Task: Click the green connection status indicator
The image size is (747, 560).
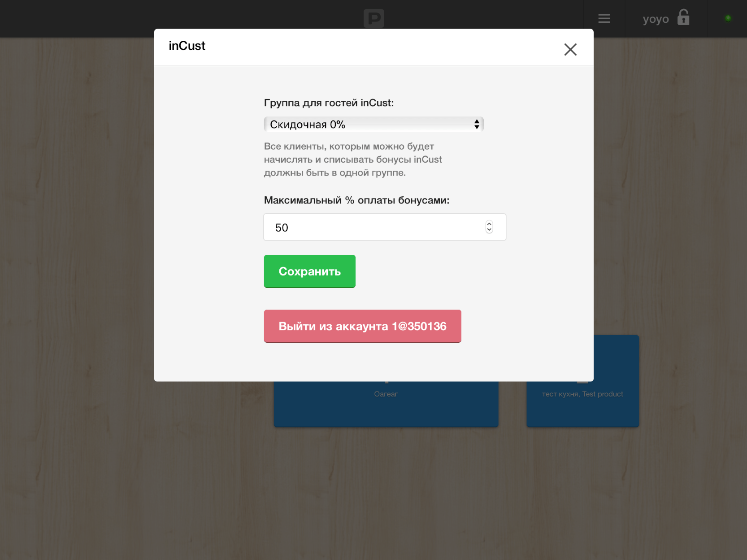Action: tap(728, 18)
